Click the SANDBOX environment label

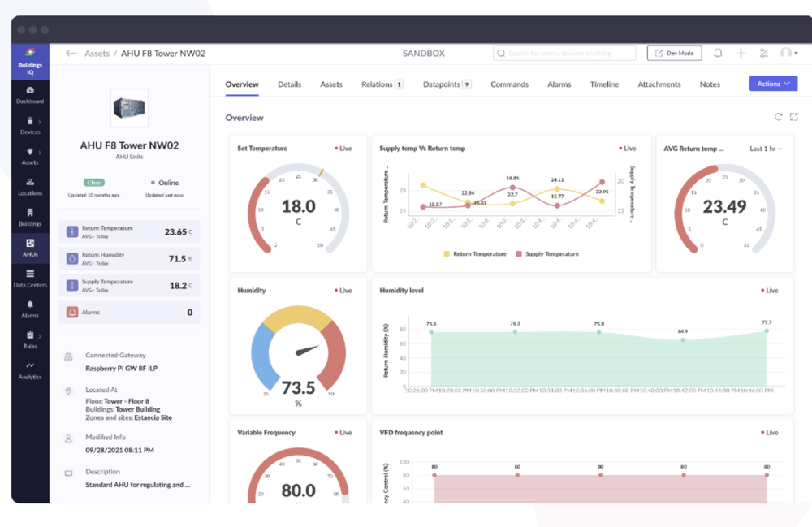pyautogui.click(x=424, y=54)
